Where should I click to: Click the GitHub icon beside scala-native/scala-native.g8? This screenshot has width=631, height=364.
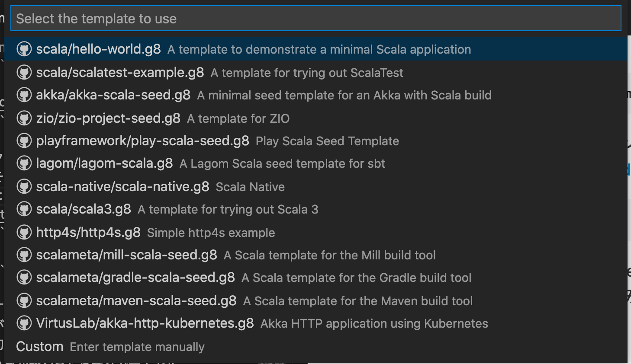click(24, 186)
